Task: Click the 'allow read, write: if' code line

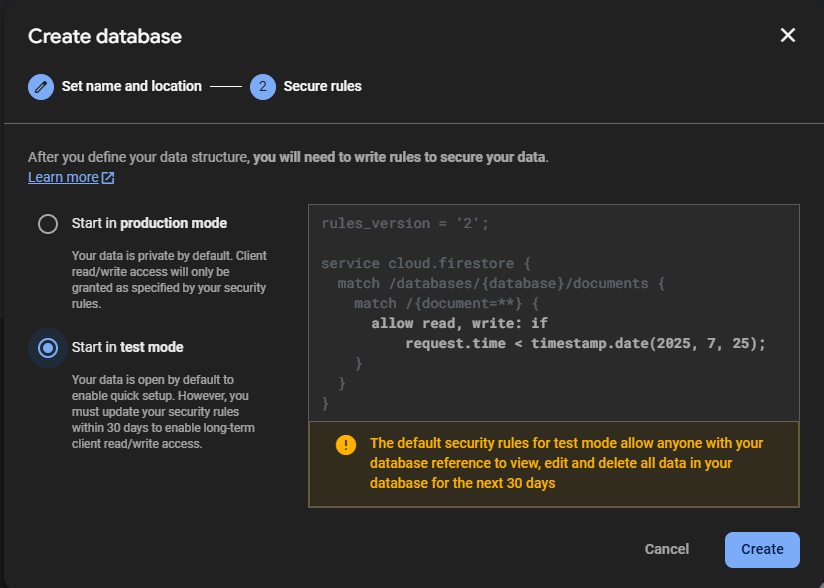Action: point(459,323)
